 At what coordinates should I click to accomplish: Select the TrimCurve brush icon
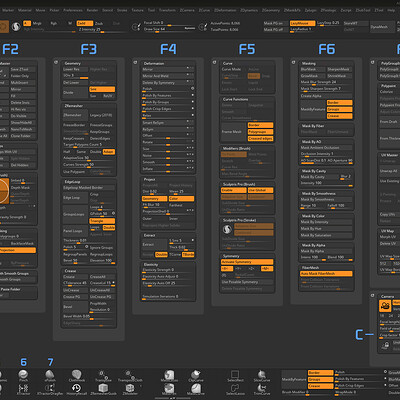point(262,389)
